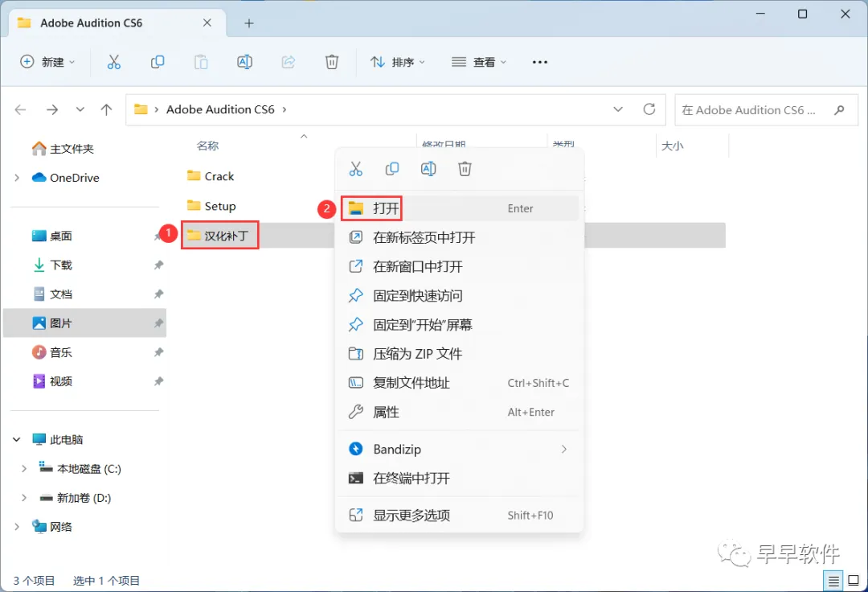
Task: Click the search magnifier icon
Action: pos(839,109)
